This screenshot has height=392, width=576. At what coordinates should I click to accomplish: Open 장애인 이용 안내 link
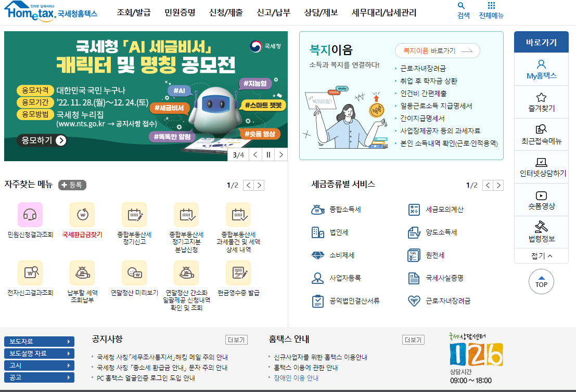tap(296, 378)
